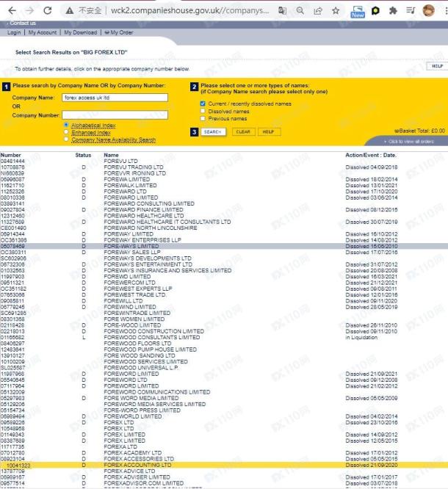The height and width of the screenshot is (489, 448).
Task: Open the translate page icon
Action: click(282, 10)
